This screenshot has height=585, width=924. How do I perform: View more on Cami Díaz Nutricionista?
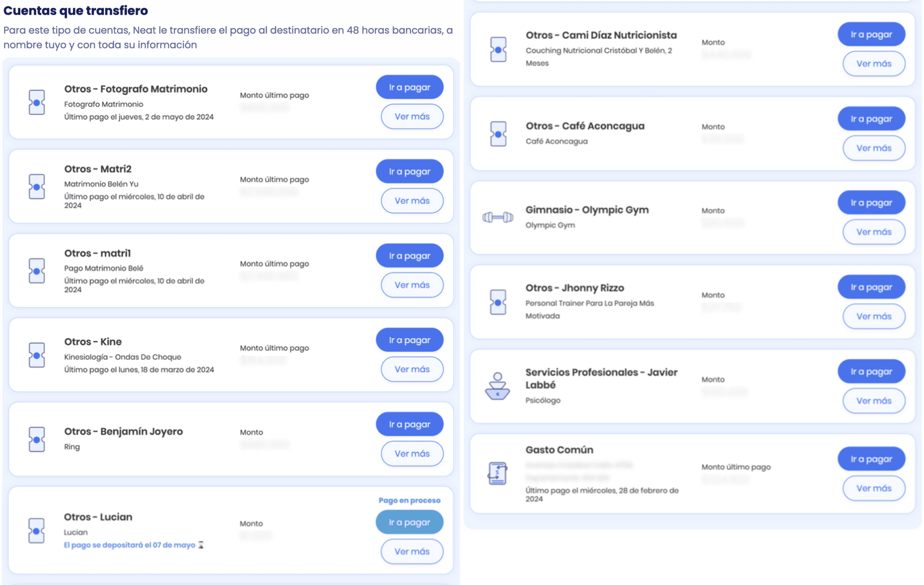(874, 64)
